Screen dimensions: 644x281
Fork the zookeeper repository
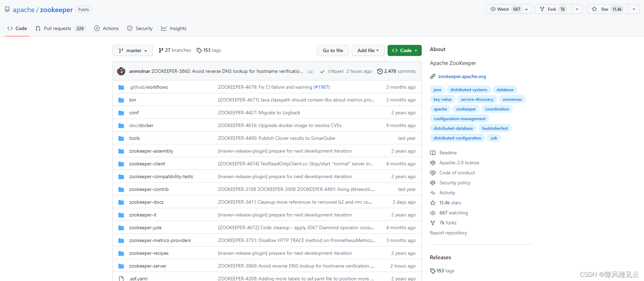point(553,9)
